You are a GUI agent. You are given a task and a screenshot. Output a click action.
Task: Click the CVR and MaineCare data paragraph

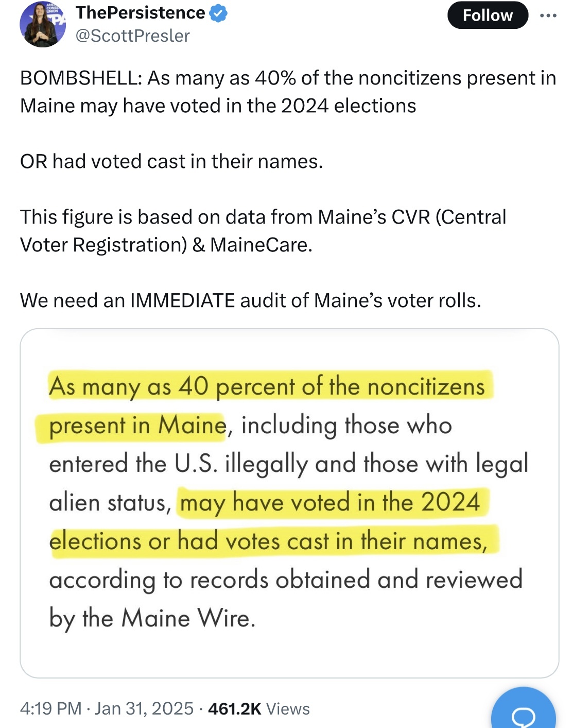coord(263,231)
